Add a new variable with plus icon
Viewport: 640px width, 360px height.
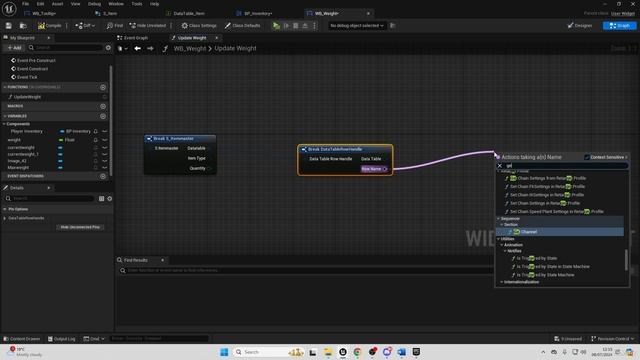tap(103, 116)
